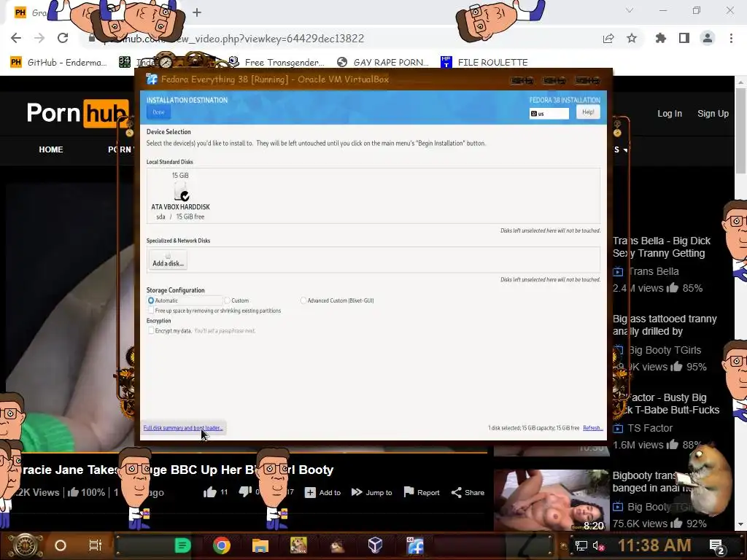This screenshot has width=747, height=560.
Task: Open File Explorer from the taskbar
Action: [x=260, y=545]
